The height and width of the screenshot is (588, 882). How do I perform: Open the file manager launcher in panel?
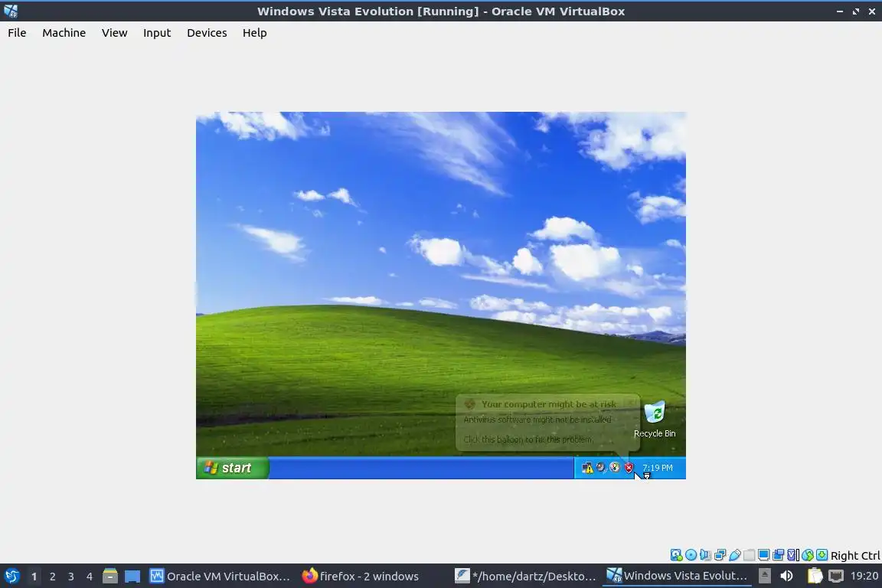110,576
